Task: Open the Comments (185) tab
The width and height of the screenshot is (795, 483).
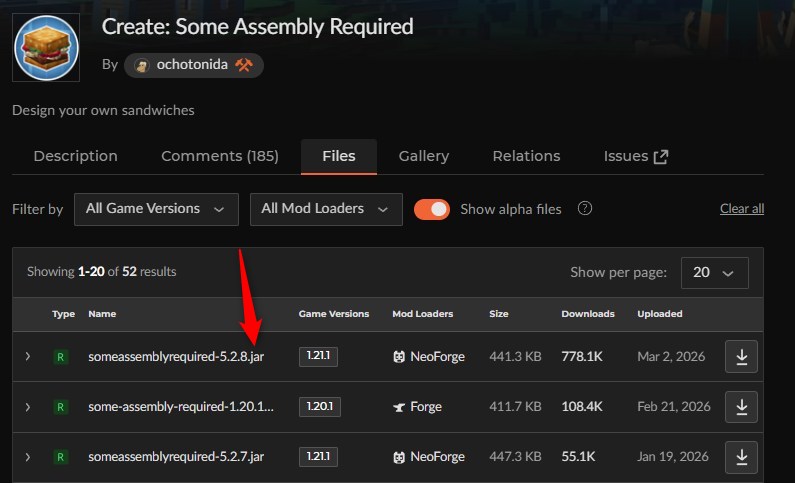Action: tap(220, 156)
